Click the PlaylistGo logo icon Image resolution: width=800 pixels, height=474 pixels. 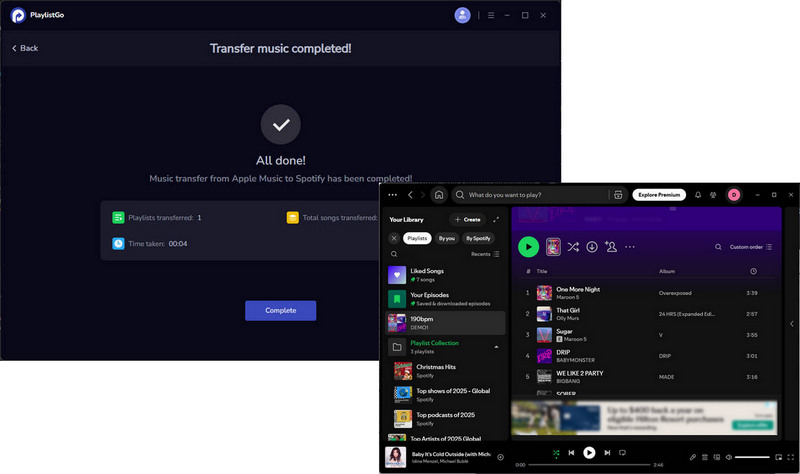[18, 15]
